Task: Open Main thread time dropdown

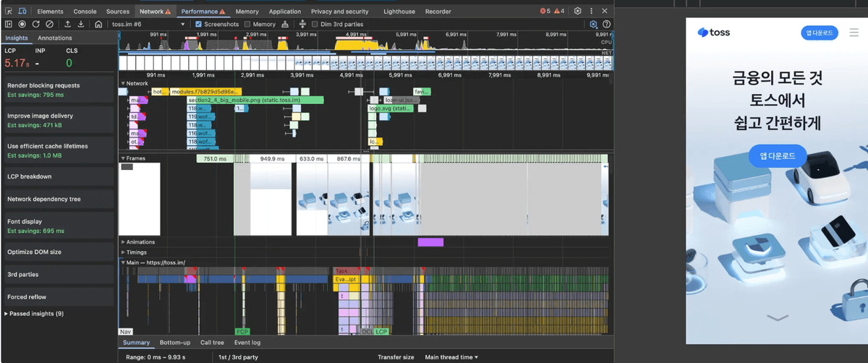Action: tap(451, 357)
